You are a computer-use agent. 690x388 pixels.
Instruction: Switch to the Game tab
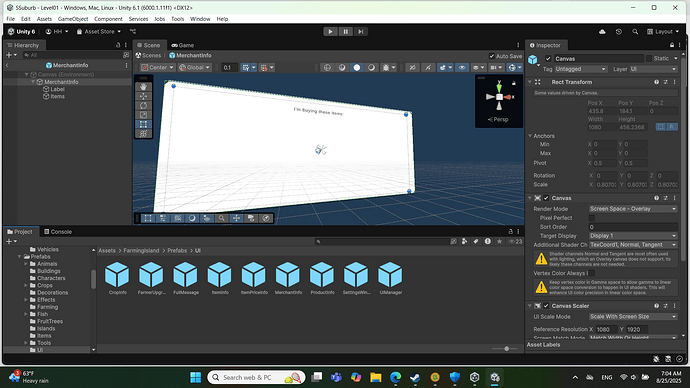point(183,45)
